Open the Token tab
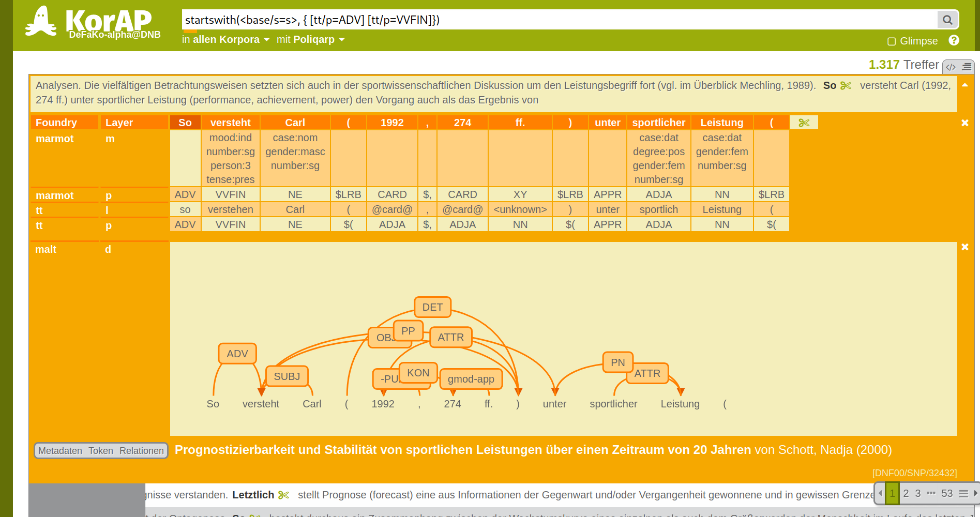This screenshot has height=517, width=980. [x=101, y=451]
